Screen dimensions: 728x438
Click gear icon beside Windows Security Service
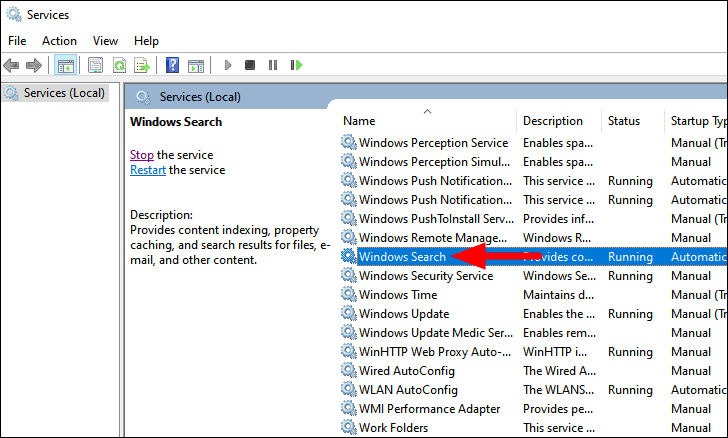click(x=349, y=275)
